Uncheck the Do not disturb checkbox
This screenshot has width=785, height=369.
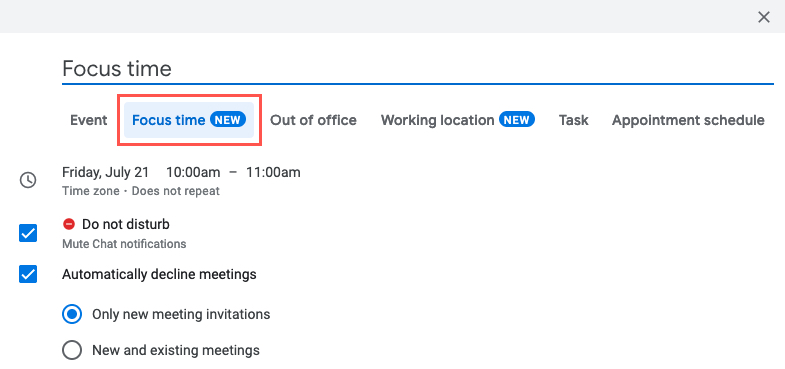(28, 233)
